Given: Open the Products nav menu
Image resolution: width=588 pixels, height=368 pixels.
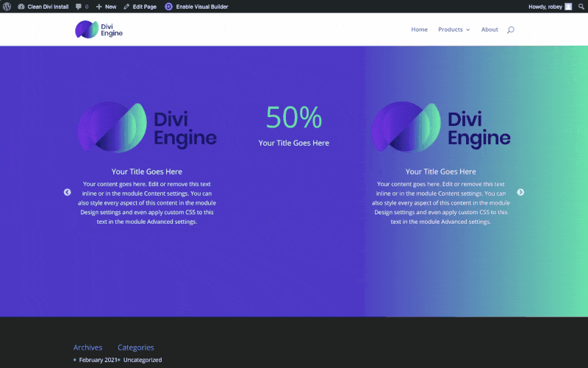Looking at the screenshot, I should coord(453,29).
